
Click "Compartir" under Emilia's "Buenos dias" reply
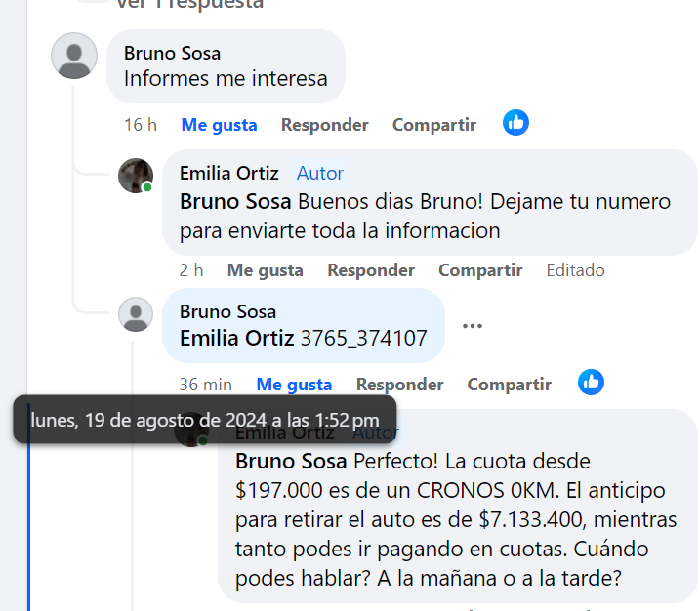480,270
